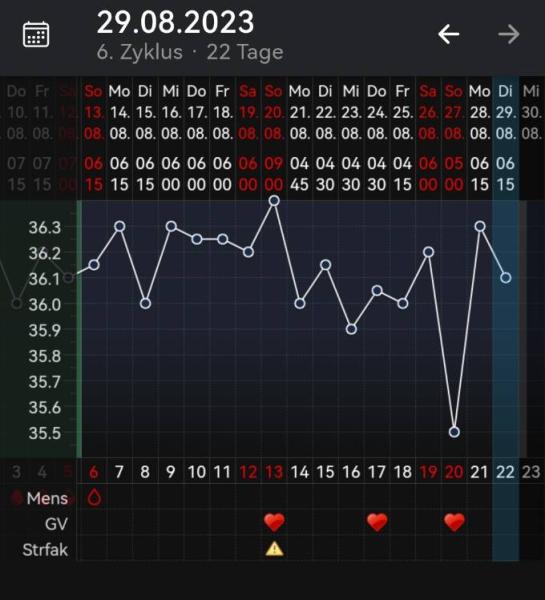Tap the Mo 28.08. column header
This screenshot has height=600, width=545.
(x=480, y=112)
